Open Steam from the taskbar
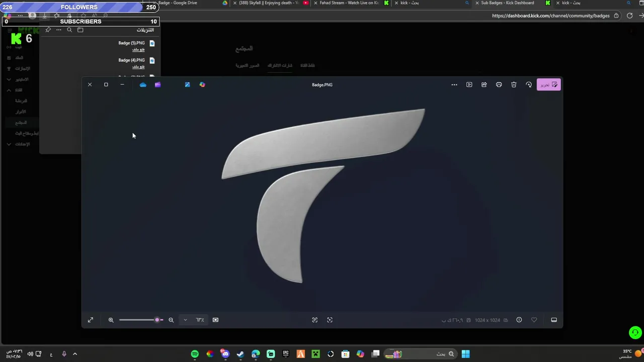This screenshot has height=362, width=644. click(240, 354)
